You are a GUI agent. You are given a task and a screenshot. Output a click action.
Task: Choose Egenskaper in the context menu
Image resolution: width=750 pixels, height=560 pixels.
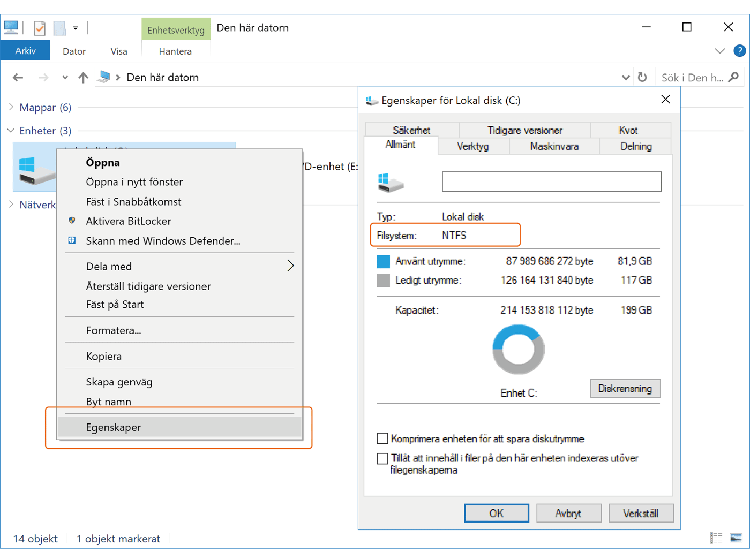(114, 427)
